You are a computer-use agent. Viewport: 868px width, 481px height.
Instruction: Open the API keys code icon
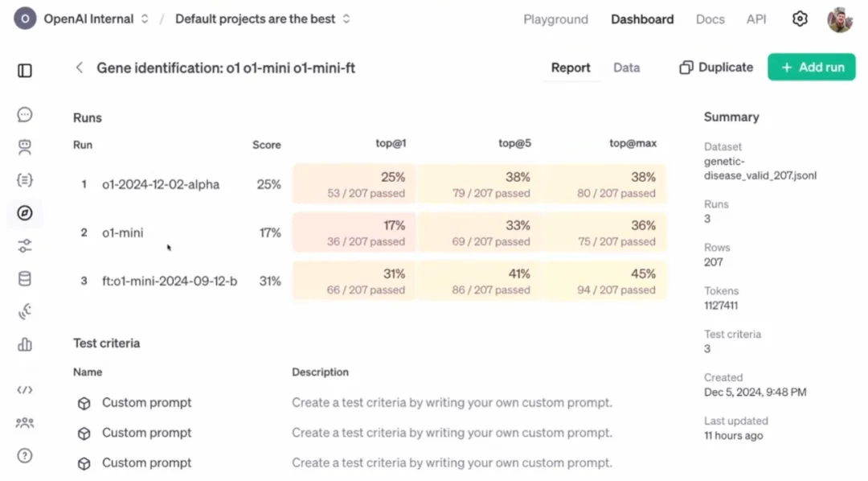25,390
